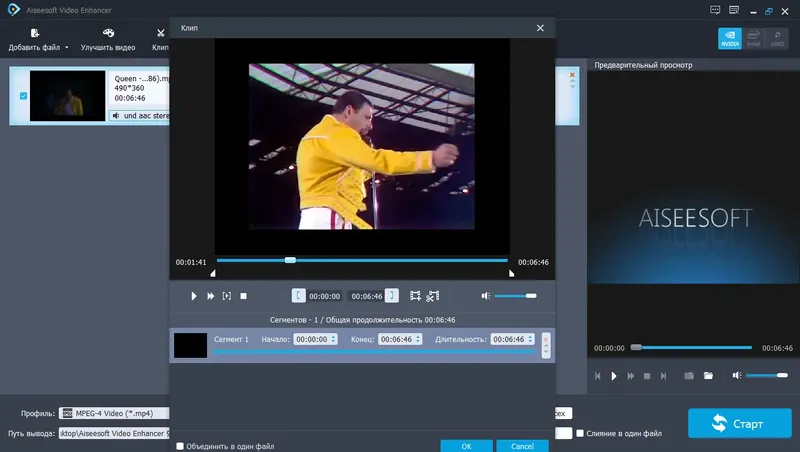
Task: Click the feedback chat bubble icon
Action: (715, 10)
